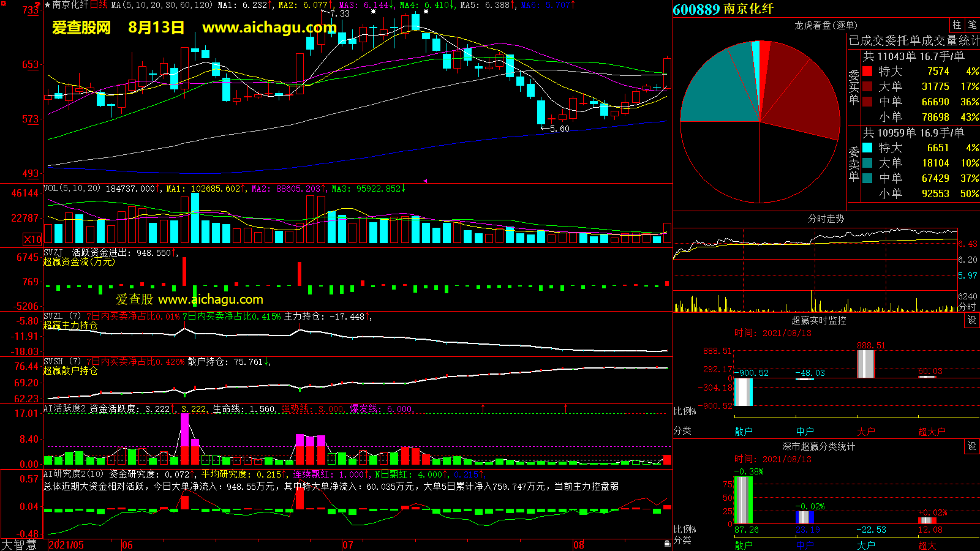This screenshot has width=980, height=551.
Task: Click the magenta arrow marker below price chart
Action: click(425, 181)
